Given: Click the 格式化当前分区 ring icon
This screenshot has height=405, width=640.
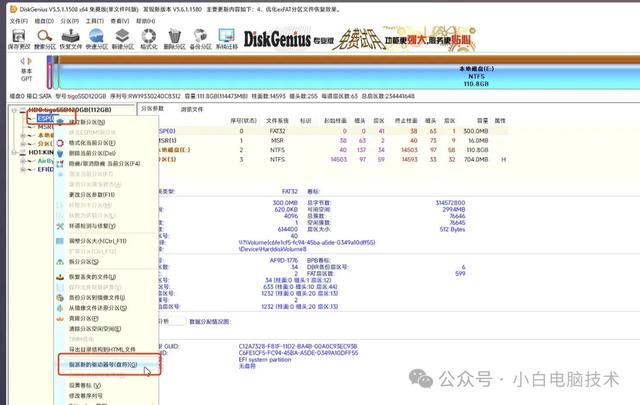Looking at the screenshot, I should click(60, 143).
